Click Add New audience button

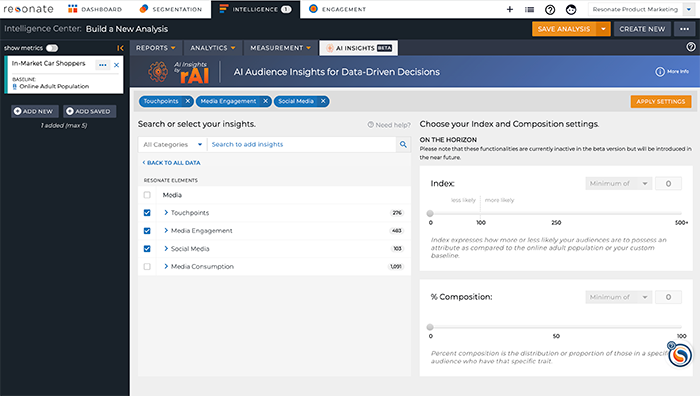coord(34,111)
